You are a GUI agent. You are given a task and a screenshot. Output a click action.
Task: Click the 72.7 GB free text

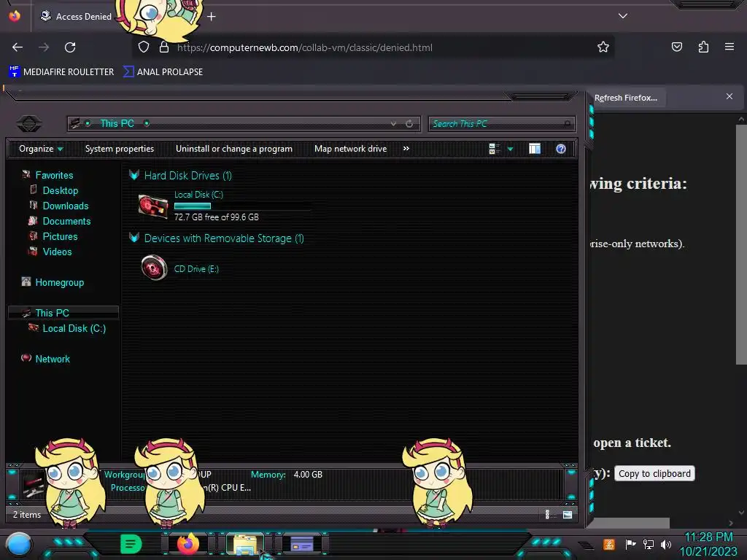coord(216,217)
